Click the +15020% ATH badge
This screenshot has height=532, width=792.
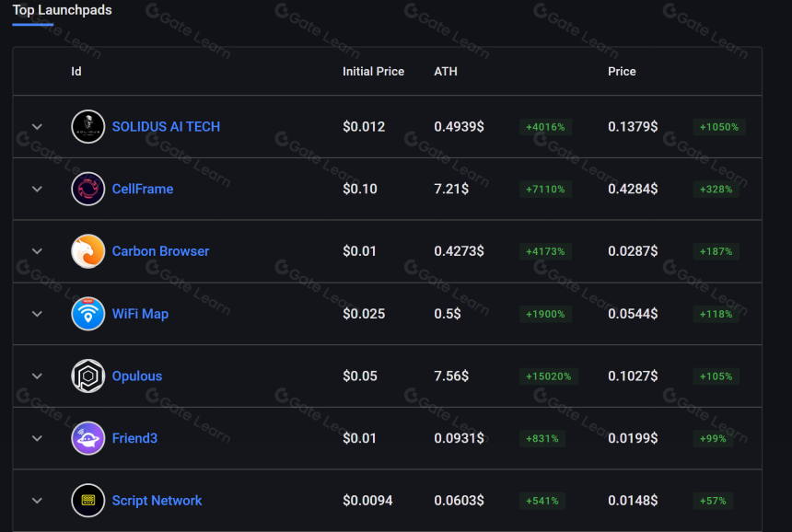[549, 376]
